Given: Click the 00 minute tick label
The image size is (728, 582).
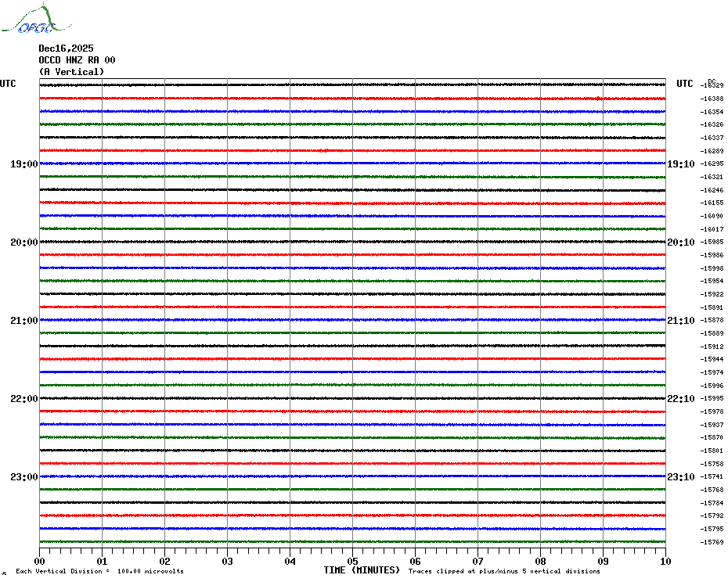Looking at the screenshot, I should coord(39,561).
